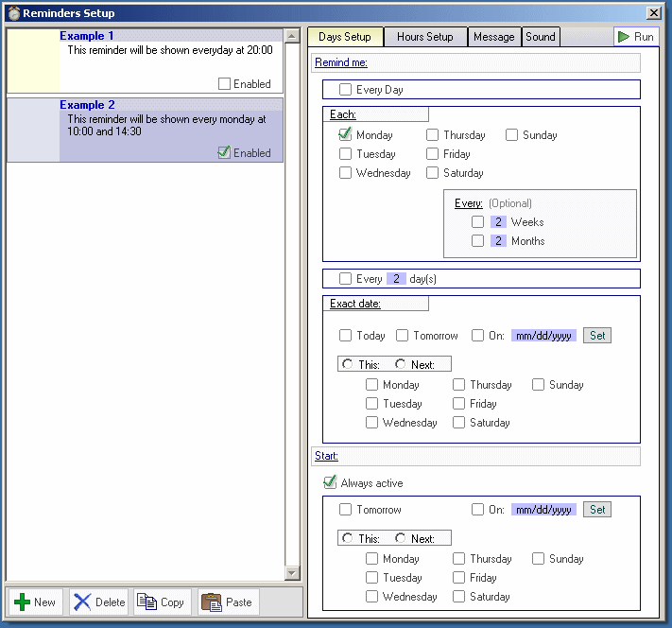Viewport: 672px width, 628px height.
Task: Enable the Every 2 Weeks checkbox
Action: 478,221
